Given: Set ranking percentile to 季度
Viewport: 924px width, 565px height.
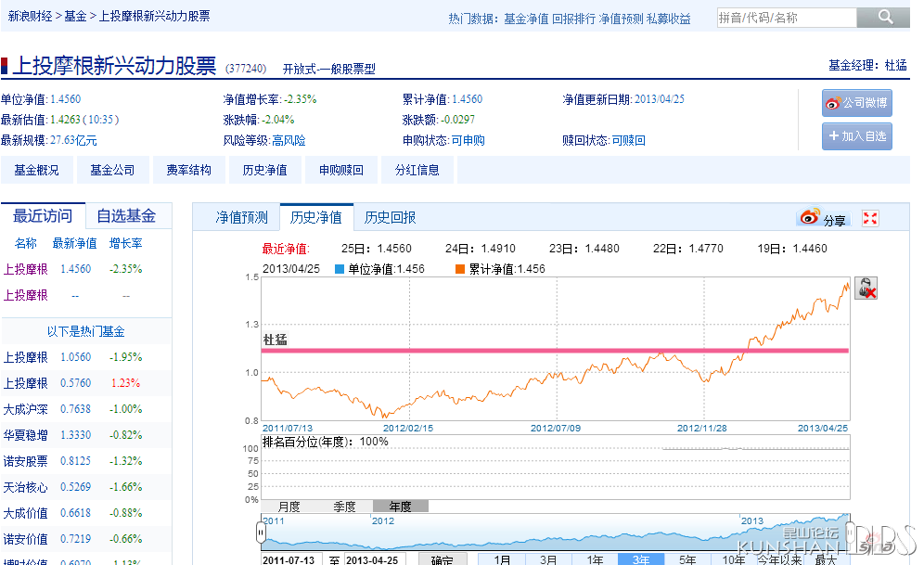Looking at the screenshot, I should tap(345, 506).
